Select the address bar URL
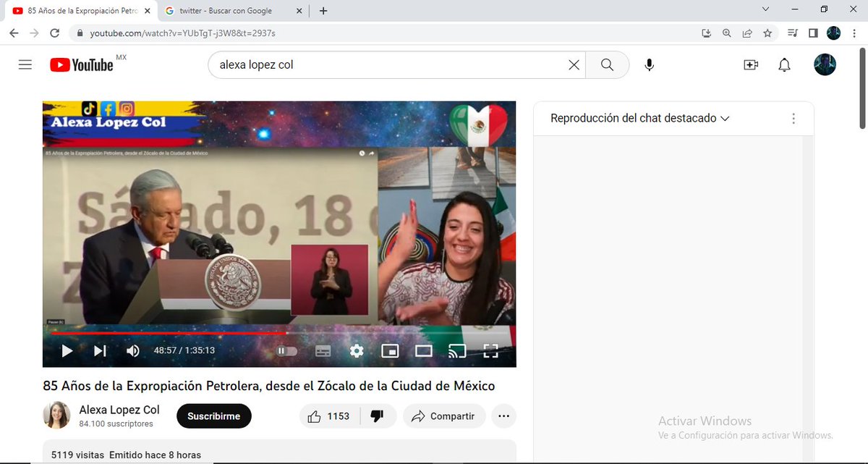The image size is (868, 464). (x=182, y=33)
